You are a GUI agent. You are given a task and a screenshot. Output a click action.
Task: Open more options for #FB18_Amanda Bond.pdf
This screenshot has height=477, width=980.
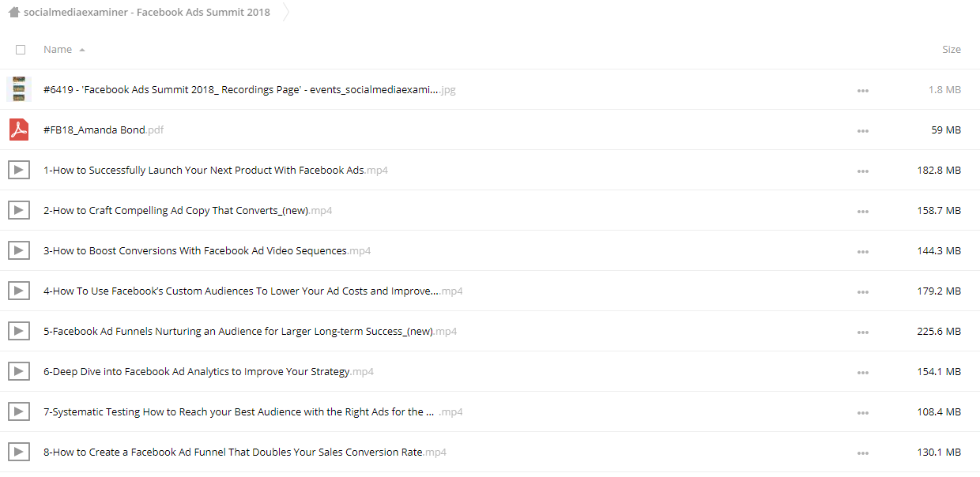[863, 131]
